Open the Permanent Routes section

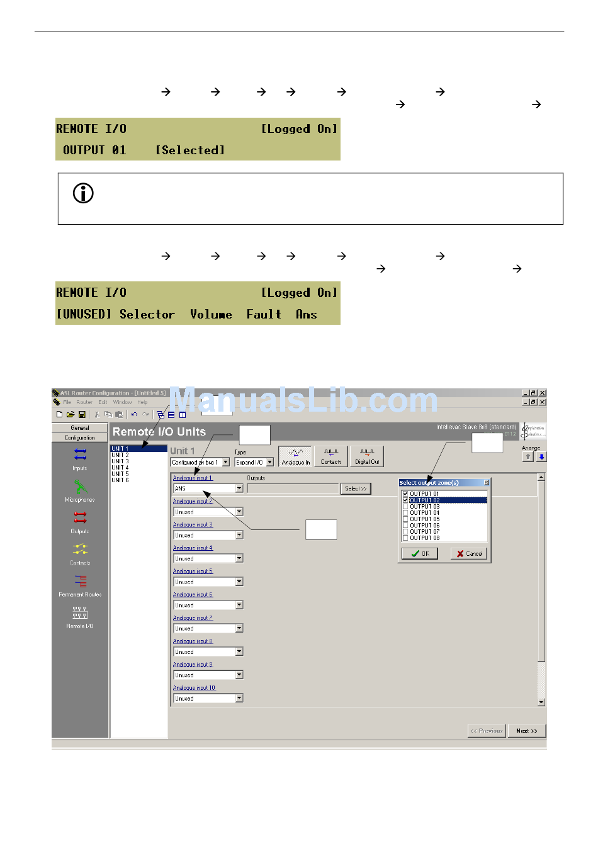80,585
